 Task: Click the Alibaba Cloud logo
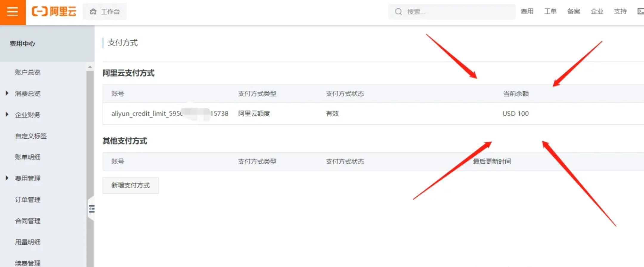point(54,12)
